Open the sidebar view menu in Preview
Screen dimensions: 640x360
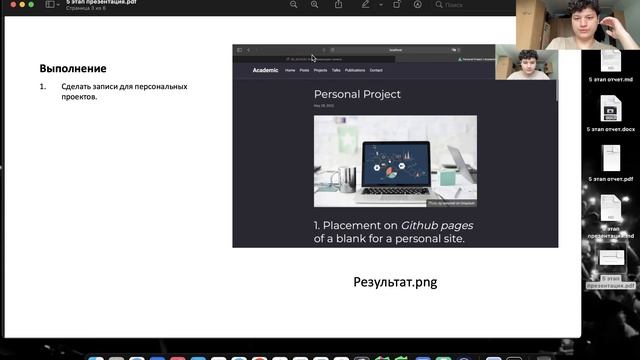[x=53, y=4]
